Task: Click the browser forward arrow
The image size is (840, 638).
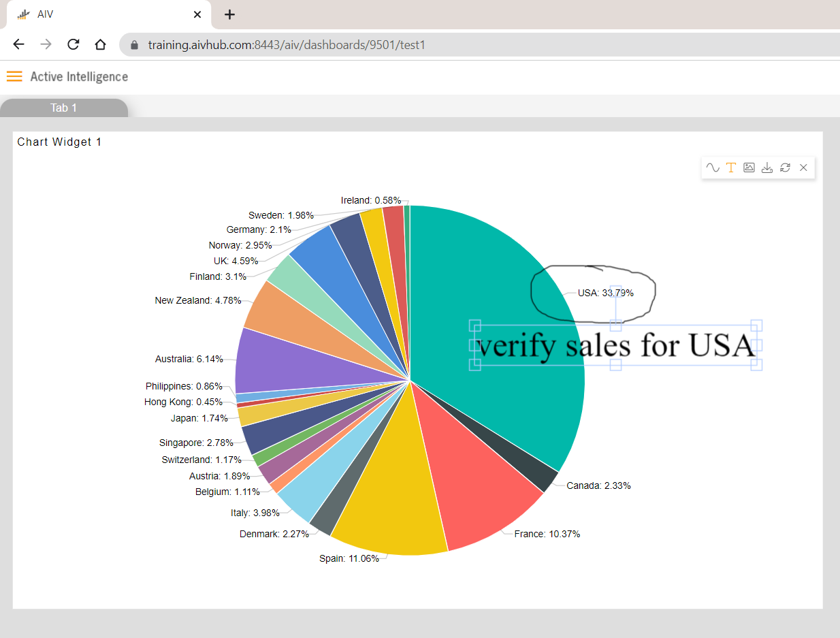Action: [46, 45]
